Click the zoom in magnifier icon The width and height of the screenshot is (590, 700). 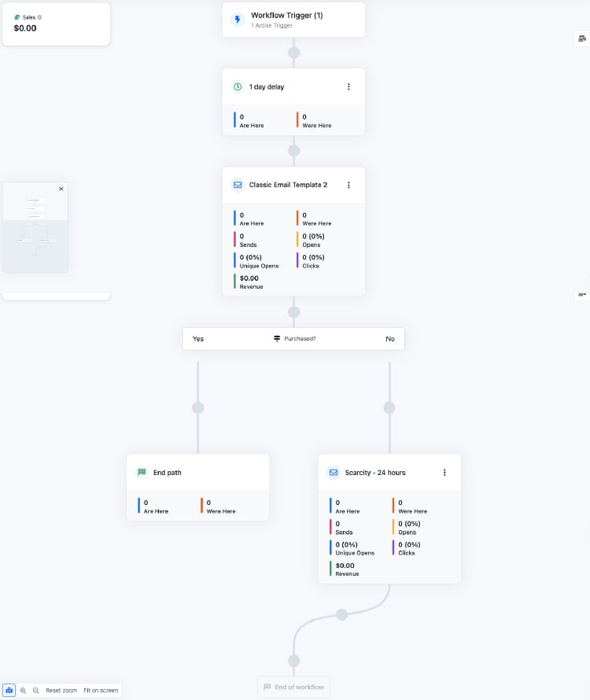click(24, 691)
